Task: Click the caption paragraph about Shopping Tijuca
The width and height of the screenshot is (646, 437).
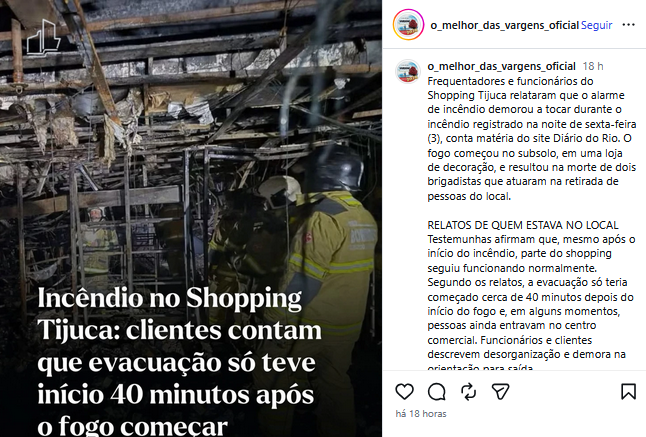Action: click(x=531, y=138)
